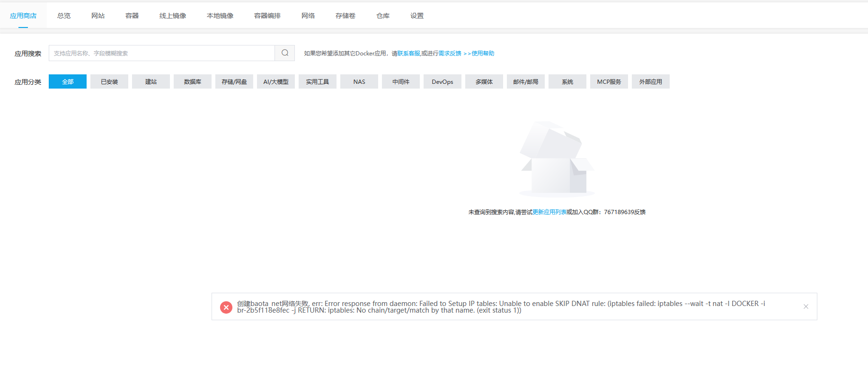Click the 更新应用列表 link
Screen dimensions: 868x369
[549, 212]
